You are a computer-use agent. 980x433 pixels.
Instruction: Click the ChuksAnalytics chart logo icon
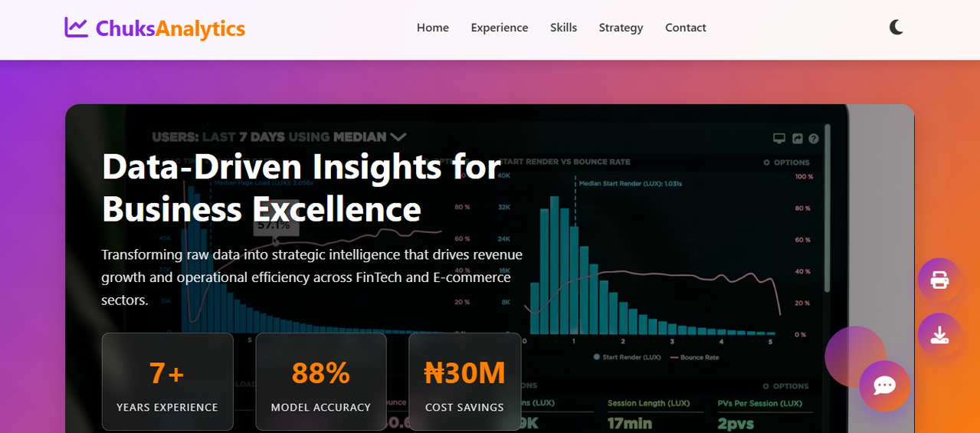[x=77, y=28]
